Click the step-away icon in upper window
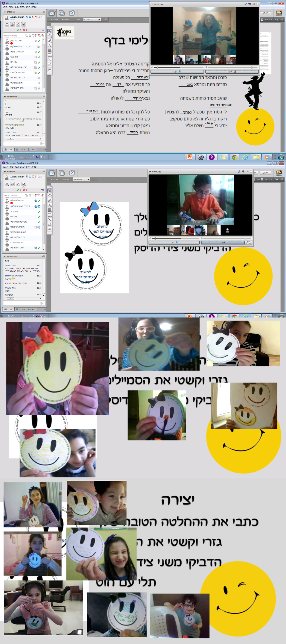 click(12, 24)
